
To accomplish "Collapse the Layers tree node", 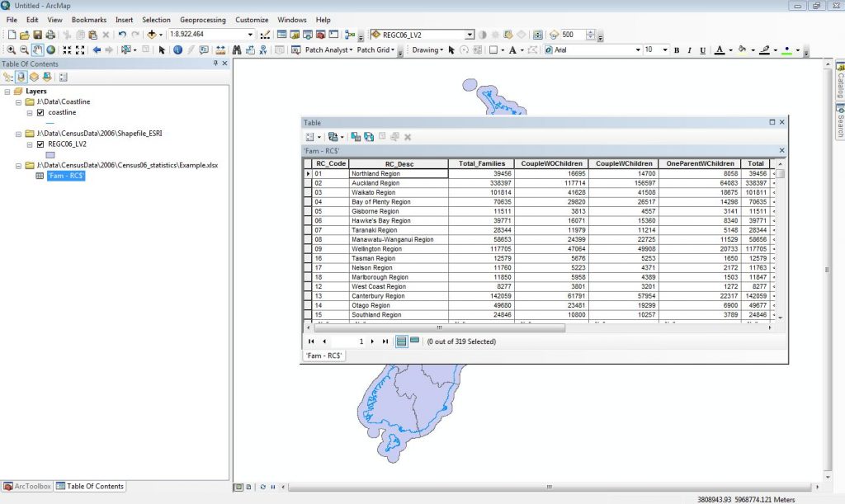I will (7, 92).
